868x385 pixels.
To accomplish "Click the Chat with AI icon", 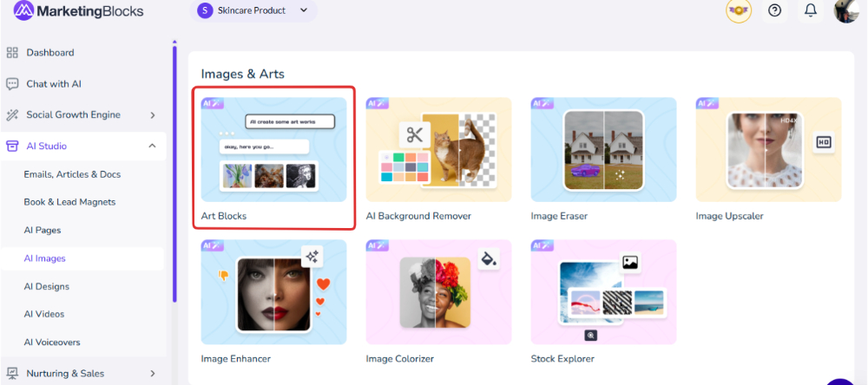I will (x=12, y=84).
